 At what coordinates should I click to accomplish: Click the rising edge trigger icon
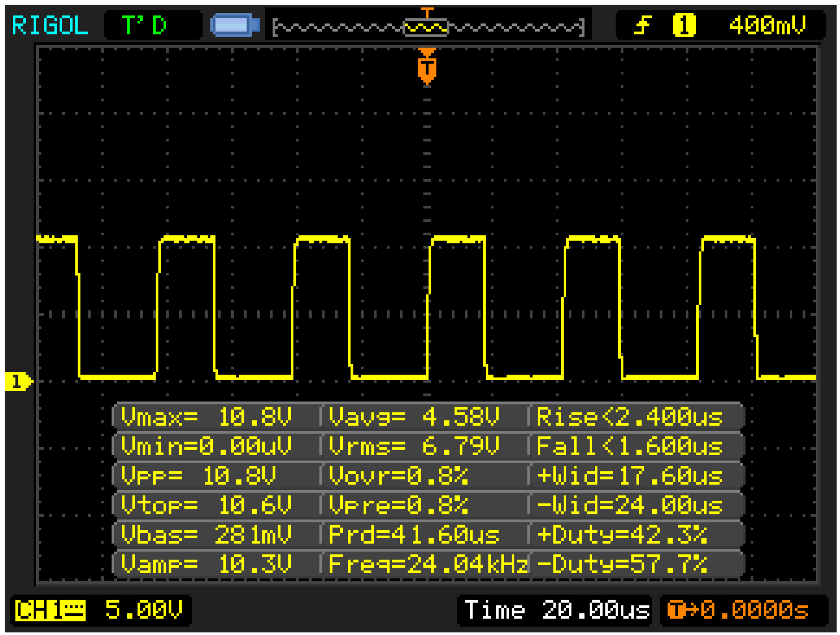(x=643, y=25)
